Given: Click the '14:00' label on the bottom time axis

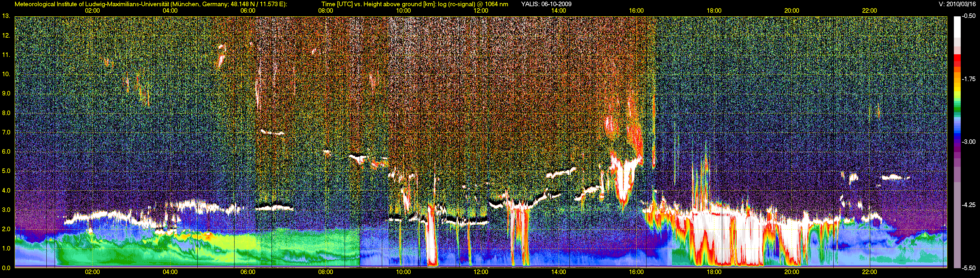Looking at the screenshot, I should 559,272.
